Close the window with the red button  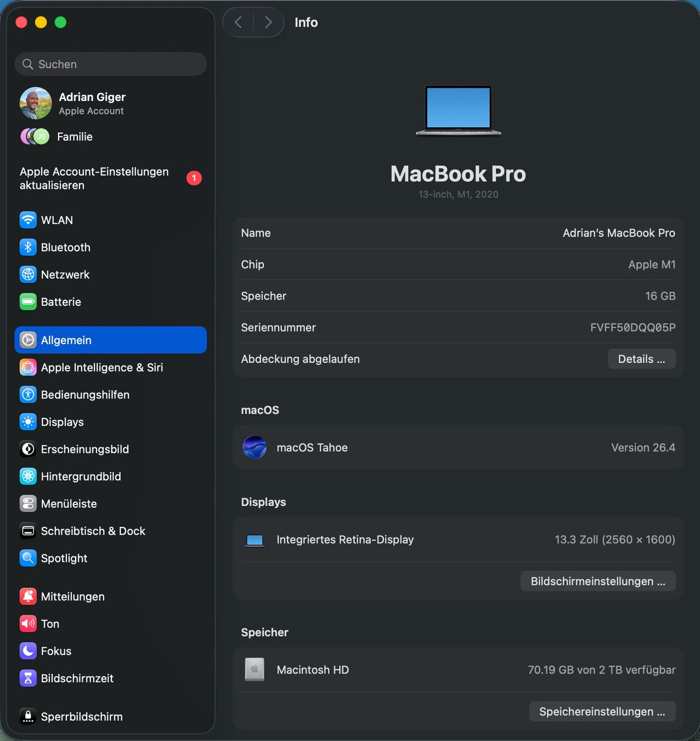coord(21,22)
